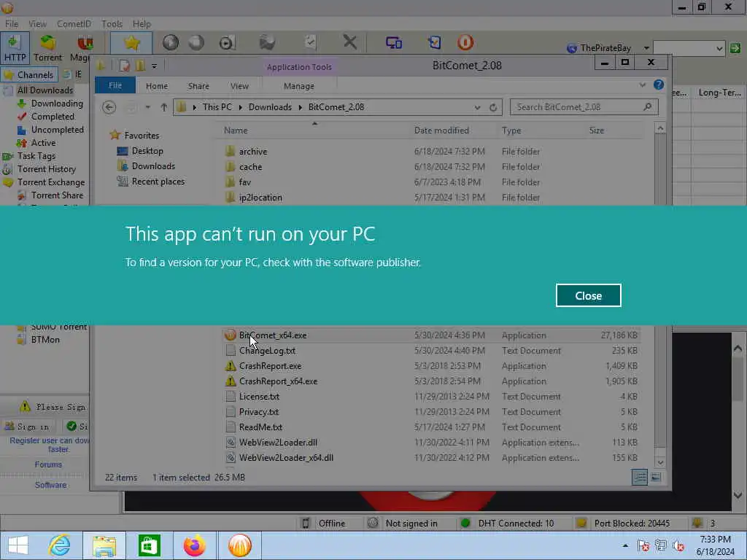Click the Torrent toolbar icon in BitComet
747x560 pixels.
47,48
